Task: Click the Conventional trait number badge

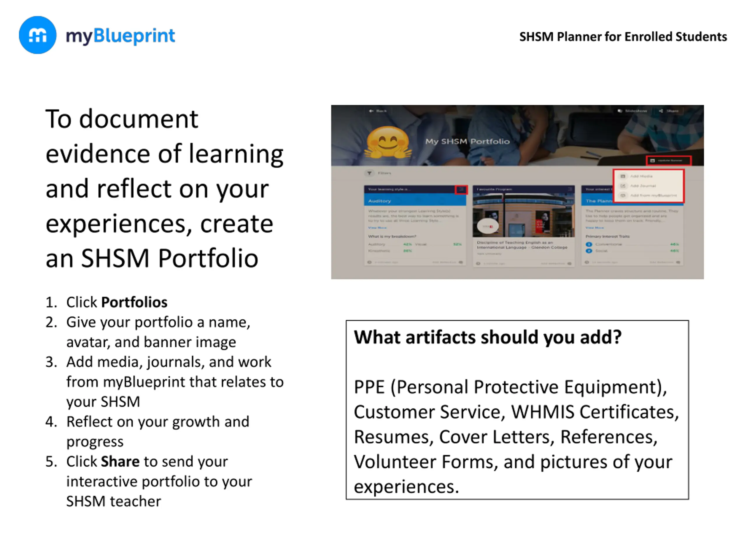Action: [x=589, y=244]
